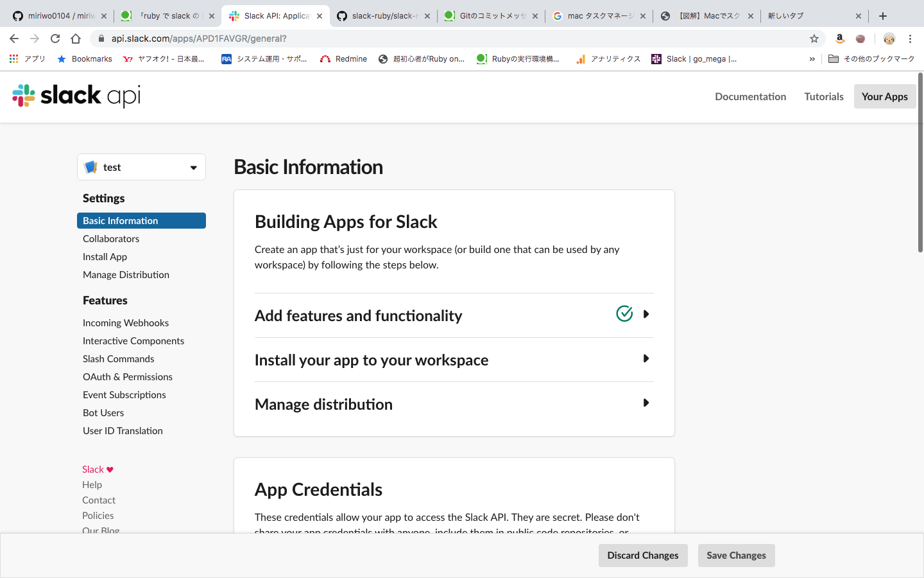
Task: Open Install App settings
Action: [105, 256]
